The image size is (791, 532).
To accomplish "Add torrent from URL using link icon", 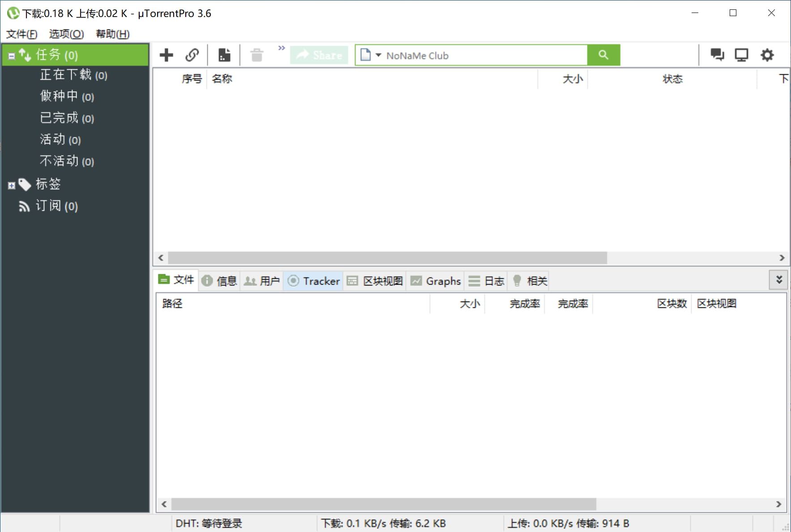I will tap(192, 55).
